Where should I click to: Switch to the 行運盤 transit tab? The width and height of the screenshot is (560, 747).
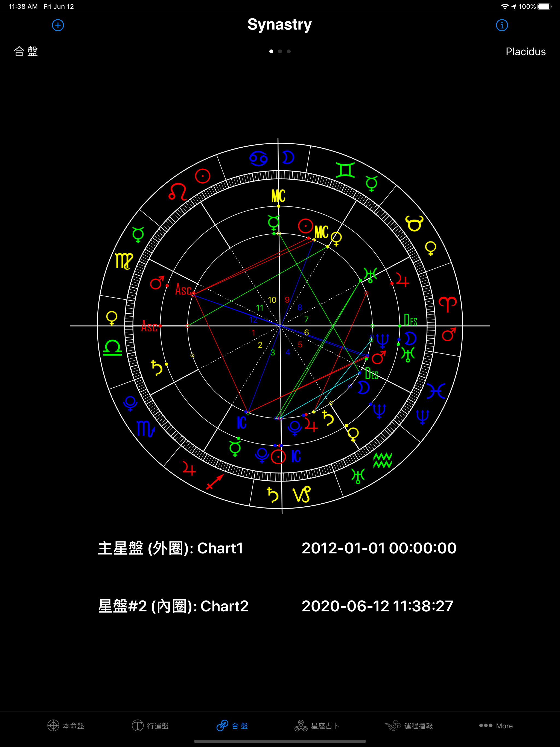coord(150,725)
